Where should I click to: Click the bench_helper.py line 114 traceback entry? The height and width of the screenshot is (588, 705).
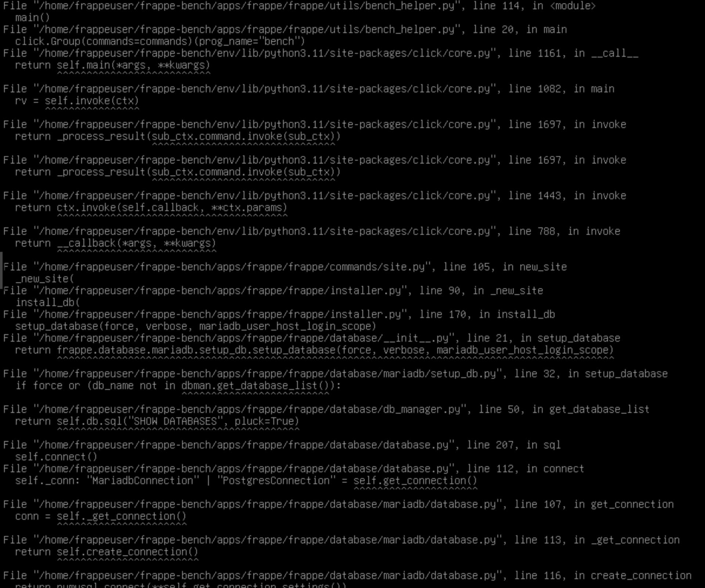point(299,6)
